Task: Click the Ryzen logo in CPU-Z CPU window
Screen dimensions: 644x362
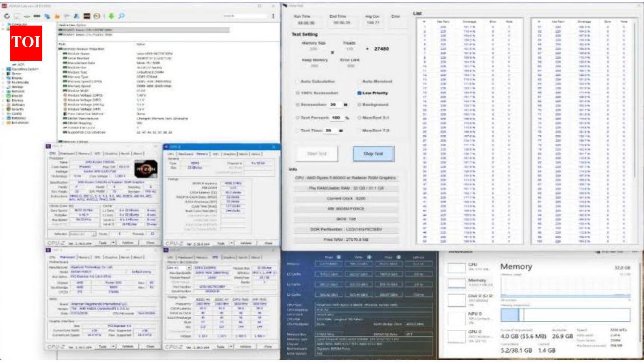Action: point(146,169)
